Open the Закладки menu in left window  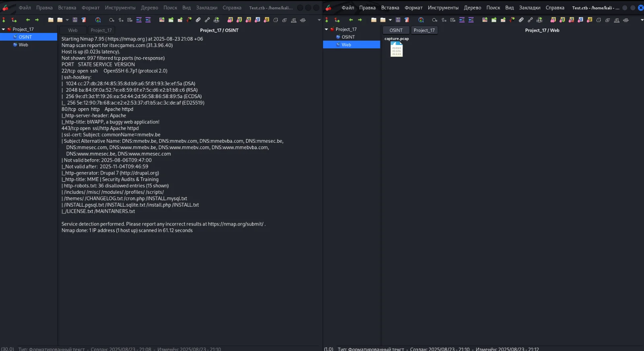(207, 8)
